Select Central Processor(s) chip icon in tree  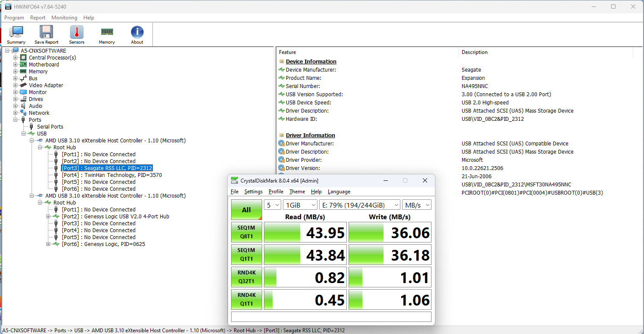[x=23, y=57]
